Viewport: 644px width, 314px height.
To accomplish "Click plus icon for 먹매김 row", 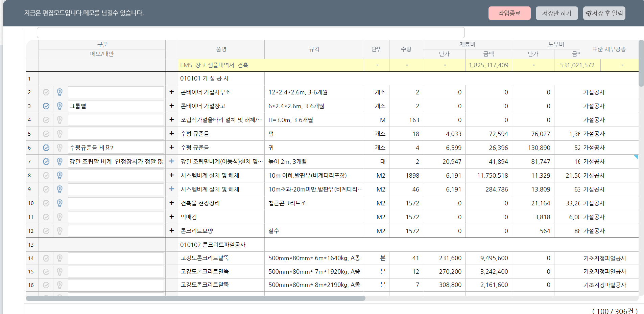I will (x=172, y=217).
